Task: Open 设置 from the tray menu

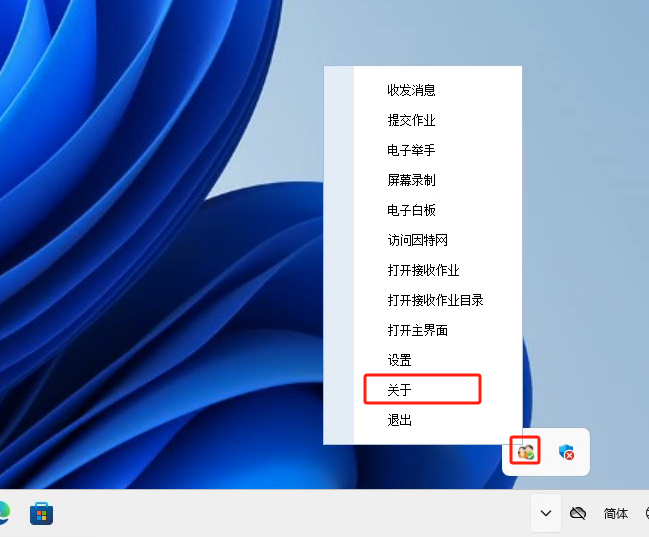Action: tap(399, 360)
